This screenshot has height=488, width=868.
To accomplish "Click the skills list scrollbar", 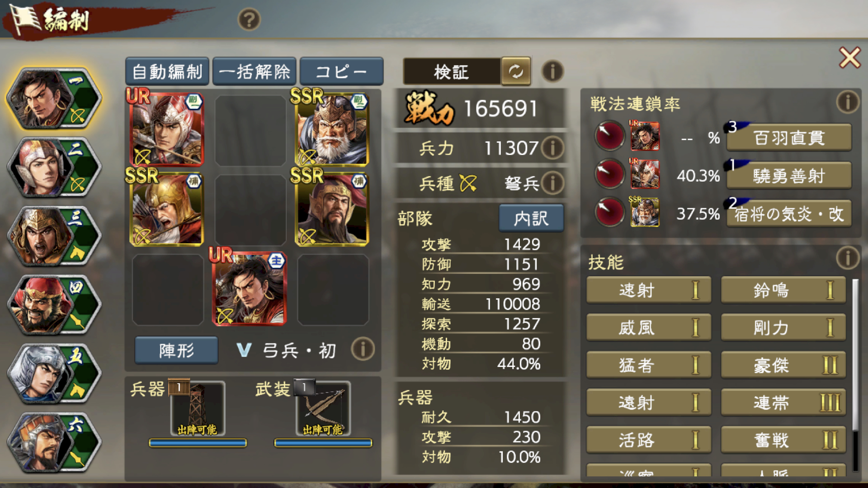I will coord(855,375).
